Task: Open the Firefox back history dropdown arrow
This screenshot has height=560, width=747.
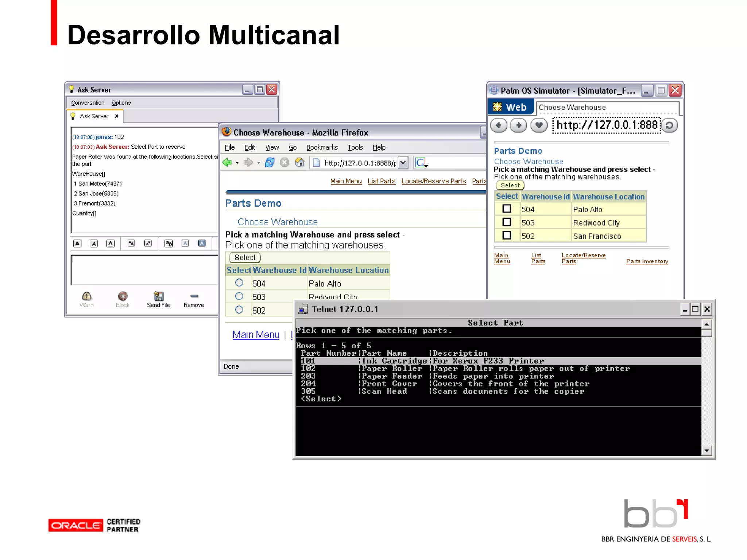Action: pyautogui.click(x=237, y=163)
